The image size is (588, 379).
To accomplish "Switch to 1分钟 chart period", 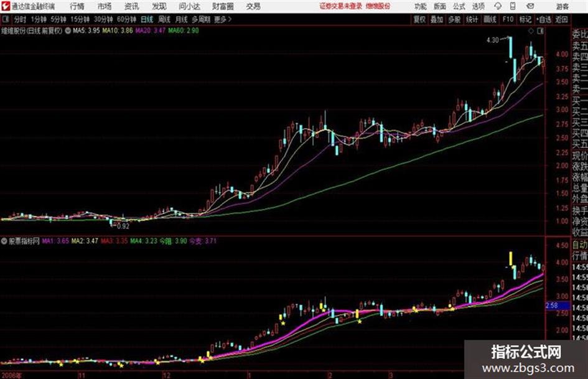I will click(39, 19).
